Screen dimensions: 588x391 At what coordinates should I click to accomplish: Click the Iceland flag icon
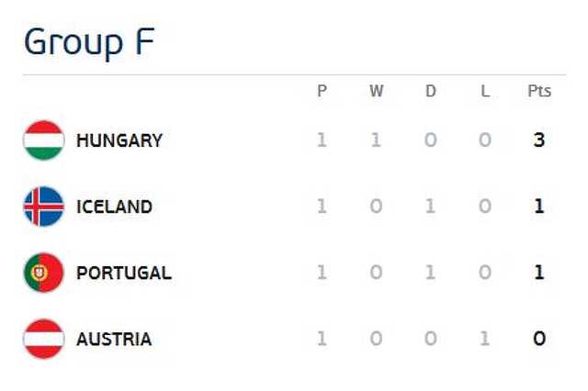44,207
